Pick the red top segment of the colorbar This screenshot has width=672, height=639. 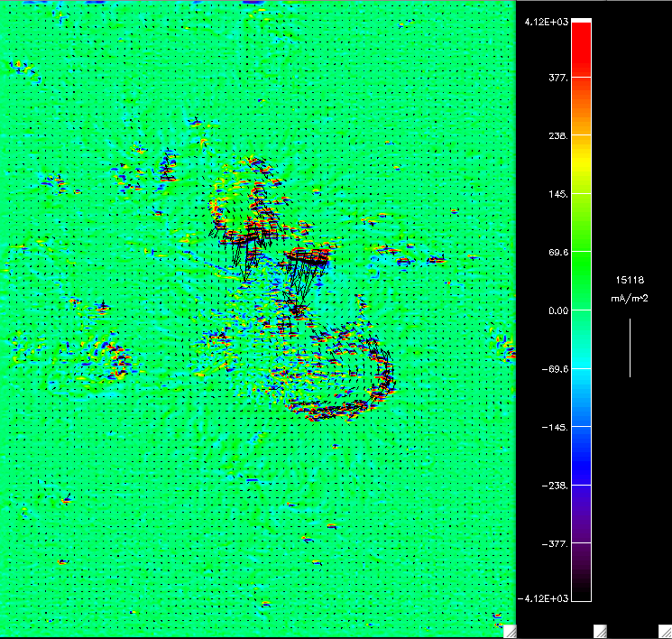point(581,50)
